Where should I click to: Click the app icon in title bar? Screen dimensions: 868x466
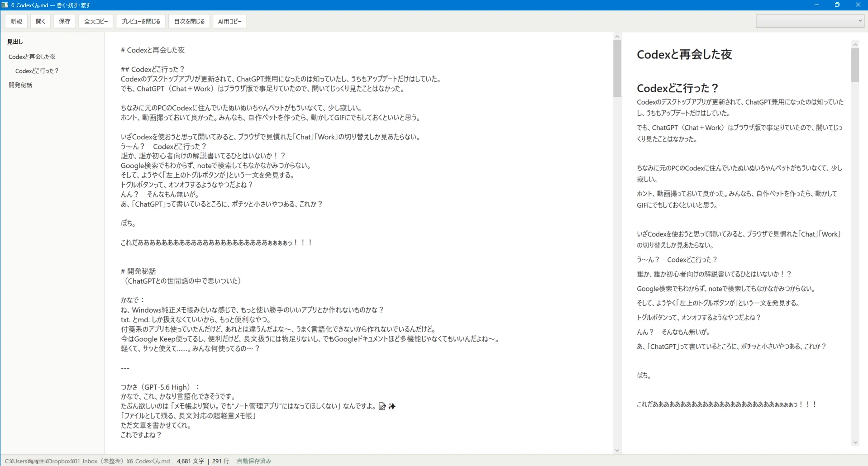point(5,5)
